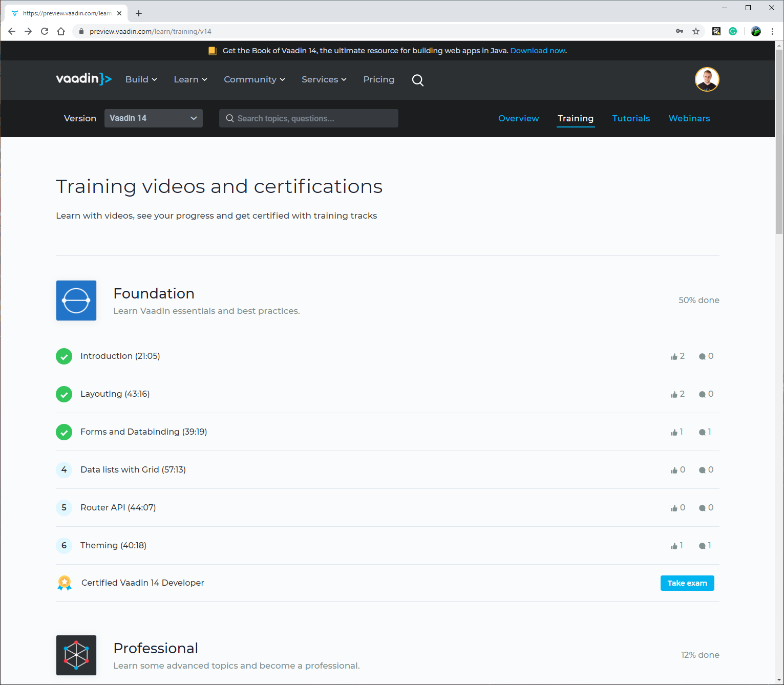Click the Certified Vaadin 14 Developer badge icon

64,583
